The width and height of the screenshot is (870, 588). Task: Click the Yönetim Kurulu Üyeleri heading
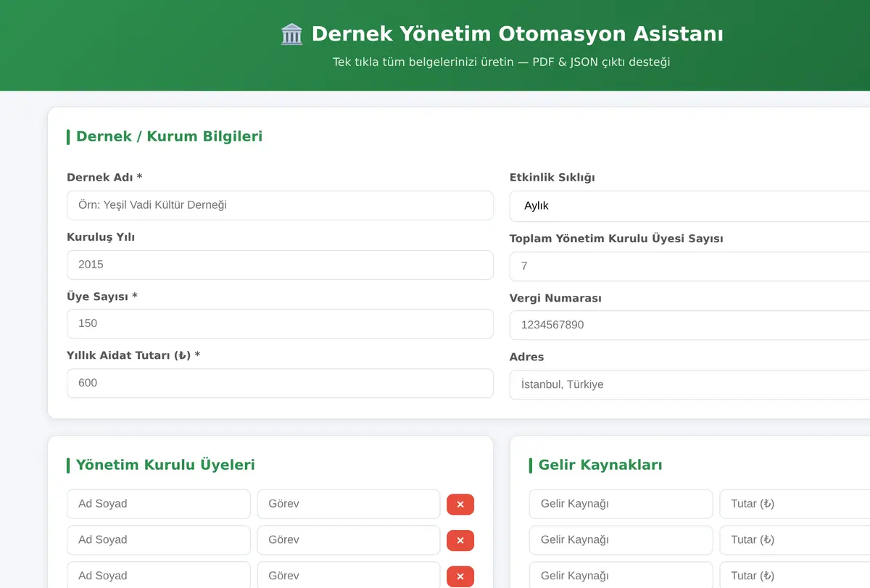[x=165, y=465]
